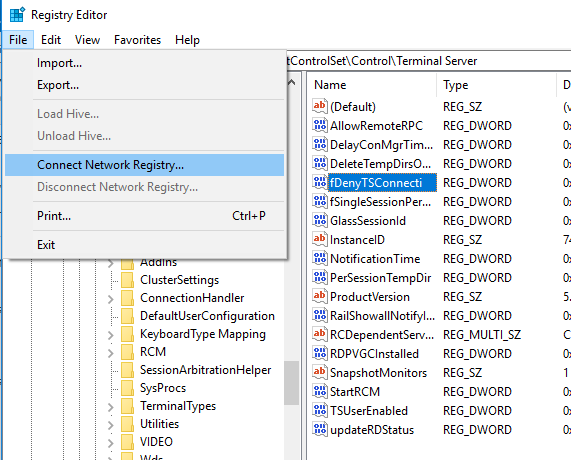The image size is (571, 460).
Task: Select the TerminalTypes tree key
Action: pyautogui.click(x=178, y=406)
